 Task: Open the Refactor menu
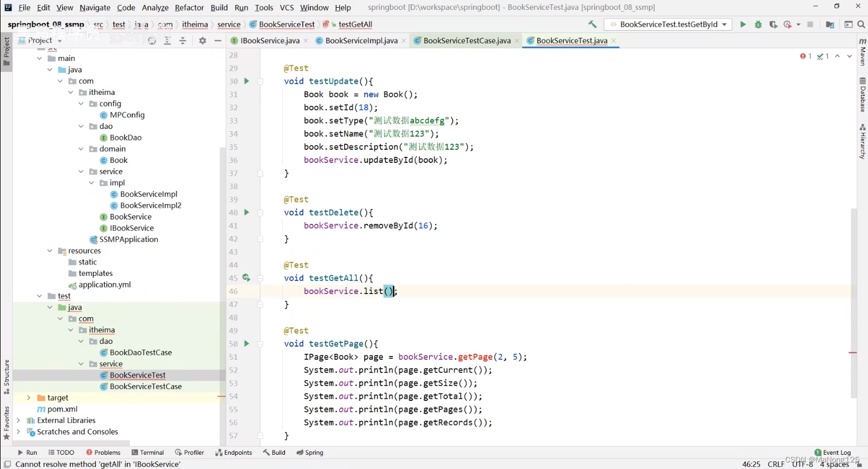pyautogui.click(x=189, y=8)
